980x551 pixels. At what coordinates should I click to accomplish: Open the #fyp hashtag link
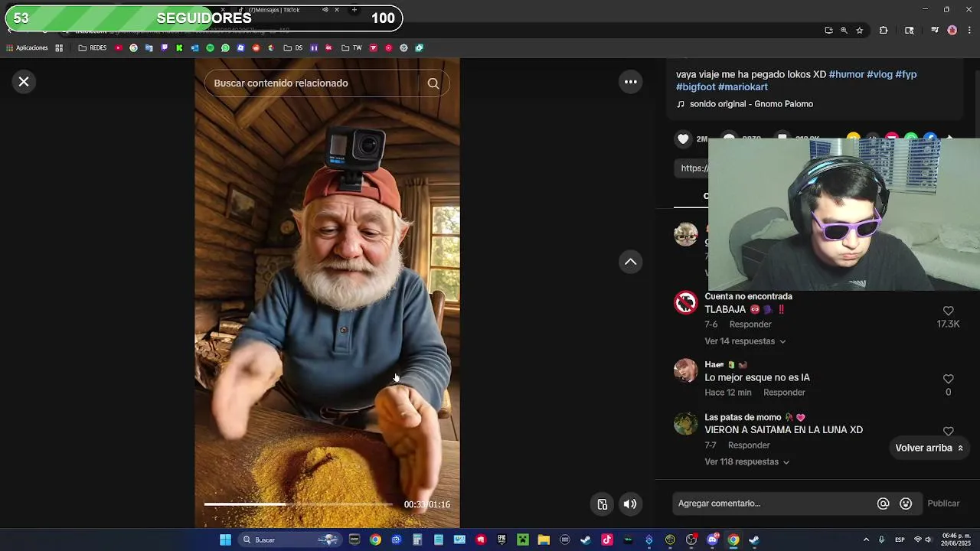[906, 74]
